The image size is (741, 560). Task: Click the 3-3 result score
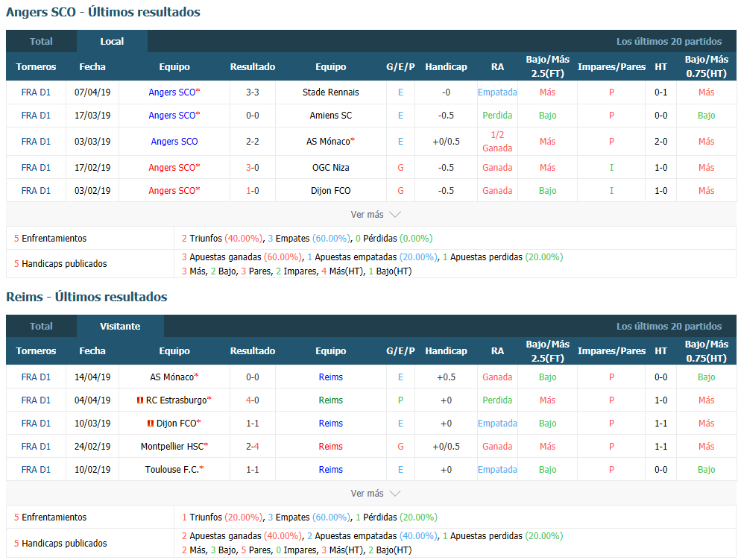[x=253, y=92]
